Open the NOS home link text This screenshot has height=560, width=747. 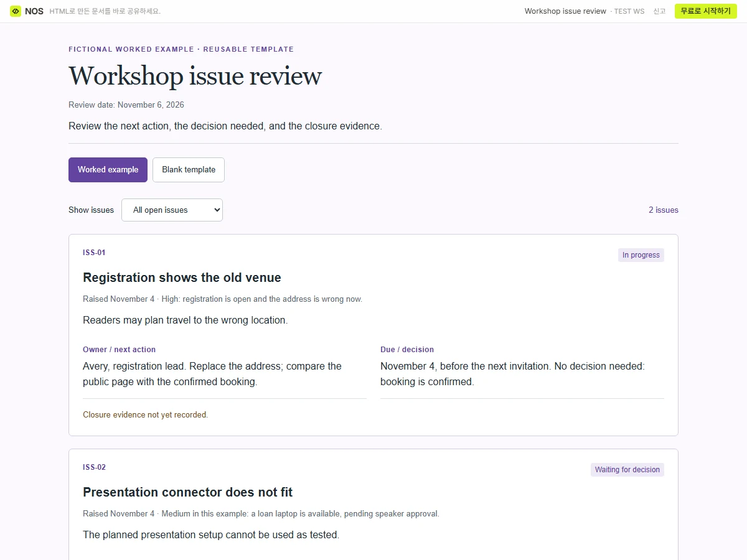pos(34,11)
